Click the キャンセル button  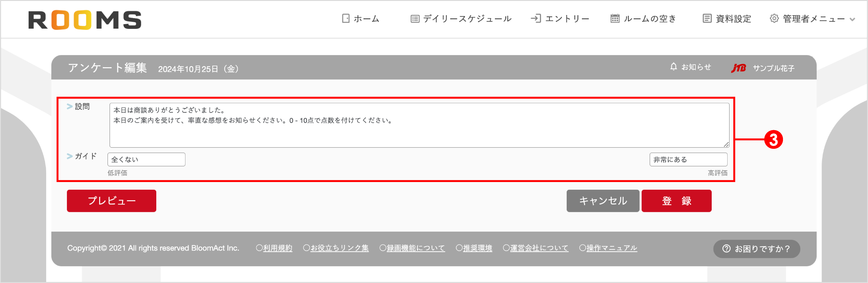(603, 201)
